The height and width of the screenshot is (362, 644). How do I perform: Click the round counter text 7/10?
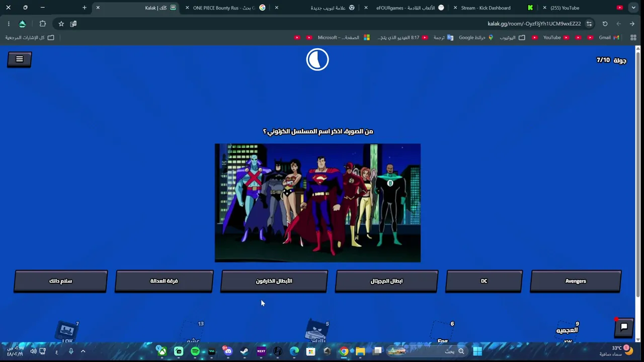(603, 60)
